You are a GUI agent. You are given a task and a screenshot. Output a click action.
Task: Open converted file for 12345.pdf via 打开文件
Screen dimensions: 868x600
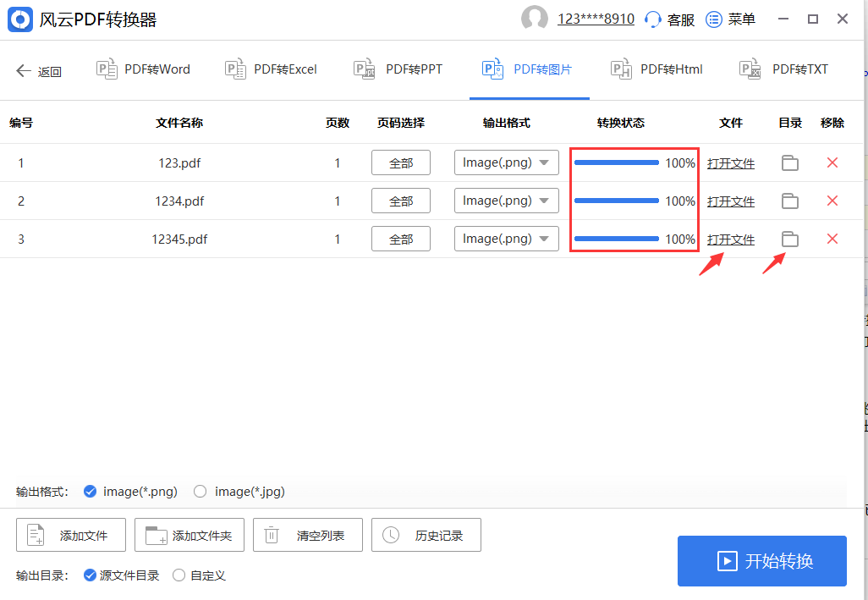coord(731,239)
